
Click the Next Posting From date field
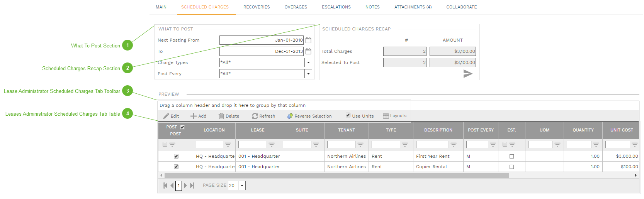(x=262, y=40)
